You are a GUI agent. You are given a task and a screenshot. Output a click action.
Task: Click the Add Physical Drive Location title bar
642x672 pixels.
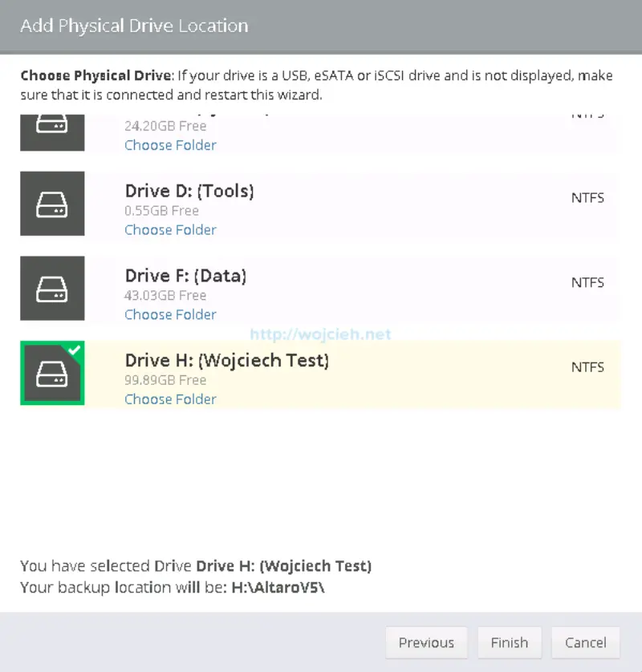pos(134,26)
